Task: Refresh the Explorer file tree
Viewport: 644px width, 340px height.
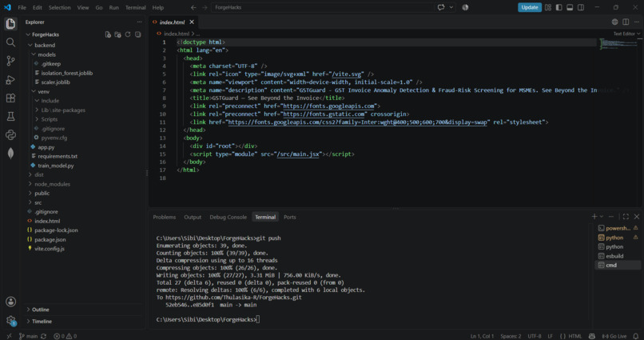Action: click(x=128, y=34)
